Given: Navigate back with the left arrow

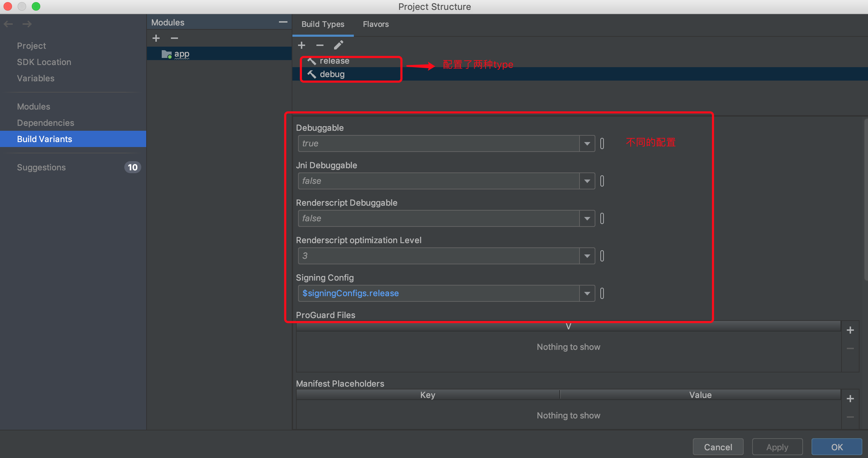Looking at the screenshot, I should click(8, 24).
